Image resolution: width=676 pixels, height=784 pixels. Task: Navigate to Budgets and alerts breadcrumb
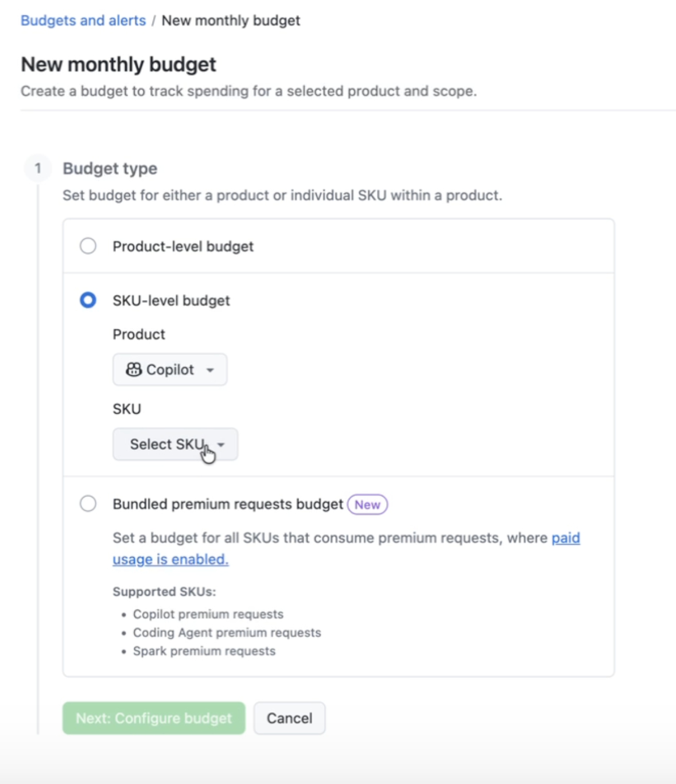click(82, 20)
